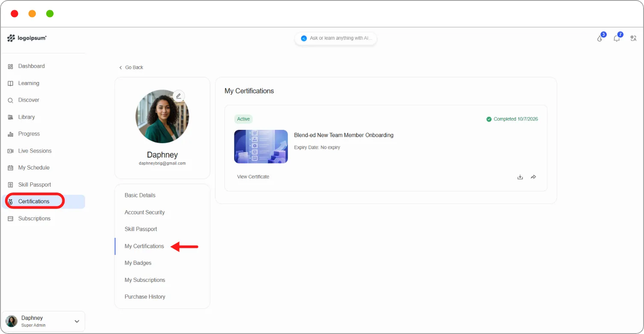Share the certificate
644x334 pixels.
pos(533,177)
